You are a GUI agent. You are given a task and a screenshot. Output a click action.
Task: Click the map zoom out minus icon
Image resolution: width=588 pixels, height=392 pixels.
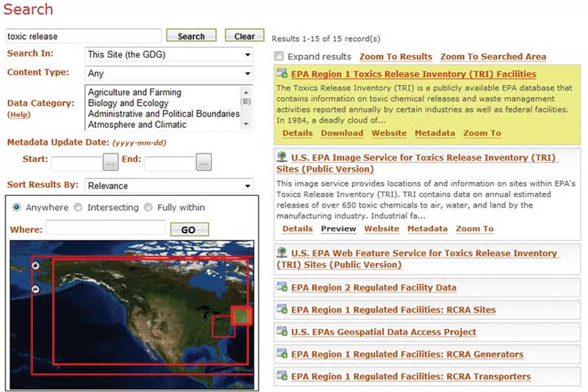(x=35, y=289)
